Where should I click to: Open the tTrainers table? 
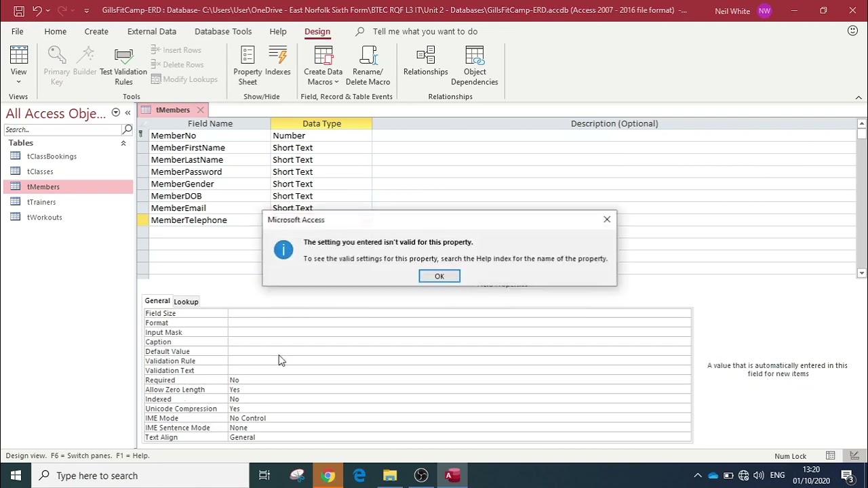click(41, 202)
